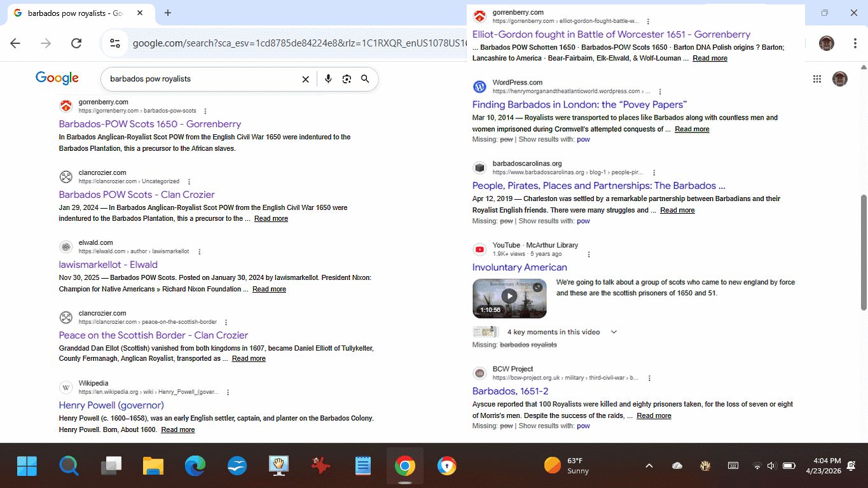The height and width of the screenshot is (488, 868).
Task: Open the Google apps grid icon
Action: point(816,79)
